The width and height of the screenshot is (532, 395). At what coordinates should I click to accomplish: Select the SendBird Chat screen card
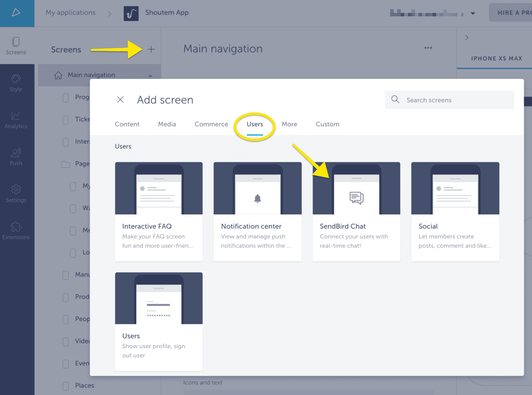tap(356, 212)
